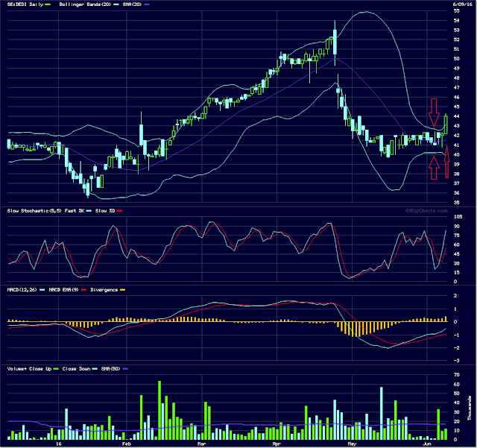Screen dimensions: 477x448
Task: Click the '55' price axis value
Action: tap(456, 11)
